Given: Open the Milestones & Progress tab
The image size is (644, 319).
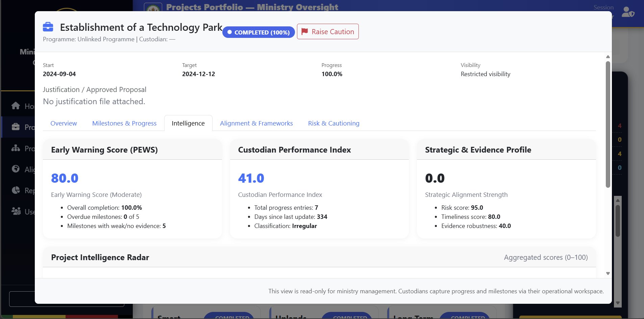Looking at the screenshot, I should click(124, 123).
